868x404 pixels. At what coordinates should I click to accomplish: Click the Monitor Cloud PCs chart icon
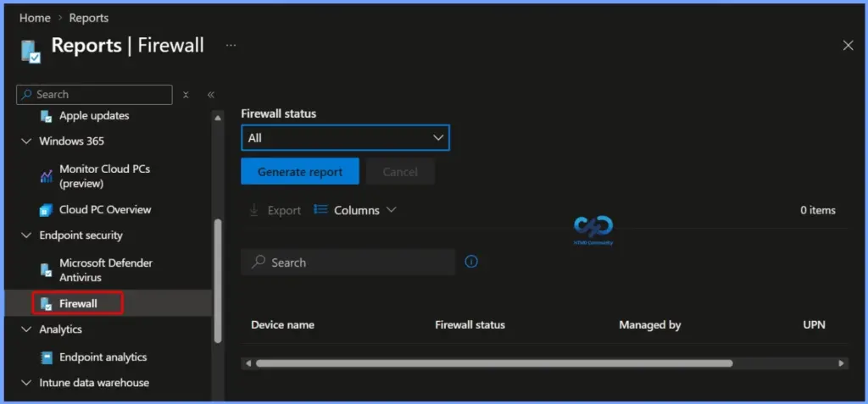click(x=47, y=176)
